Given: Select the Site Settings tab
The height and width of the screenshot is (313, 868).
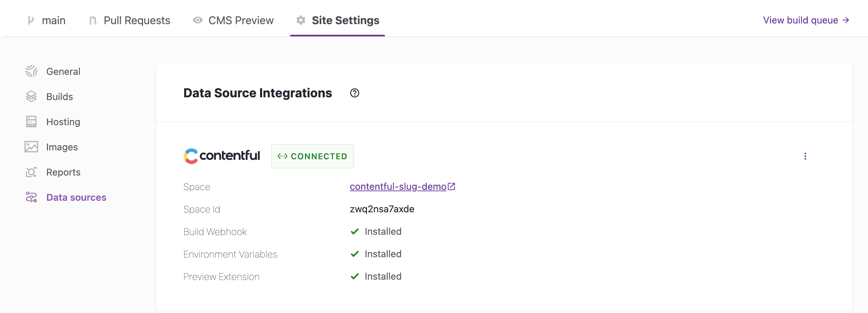Looking at the screenshot, I should click(x=338, y=20).
